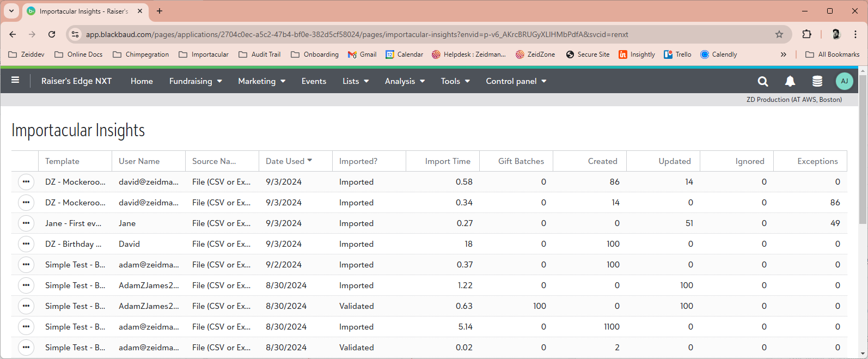Open row menu for 86 exceptions import

(x=26, y=203)
